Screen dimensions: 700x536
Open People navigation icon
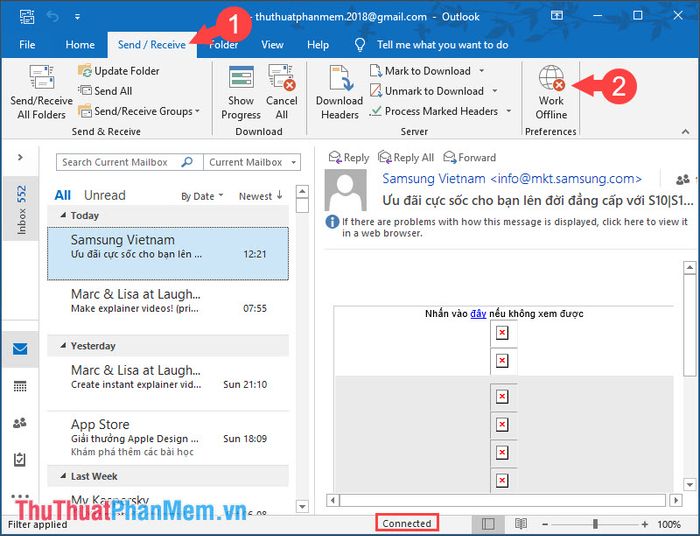[20, 423]
